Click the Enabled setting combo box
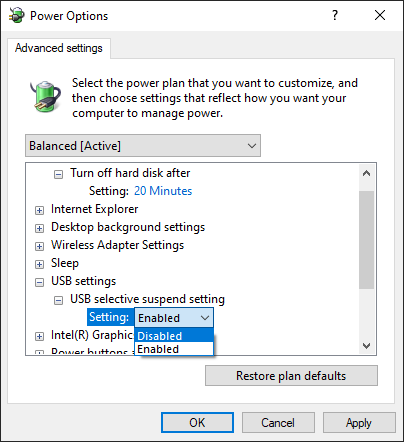Viewport: 404px width, 442px height. 174,318
